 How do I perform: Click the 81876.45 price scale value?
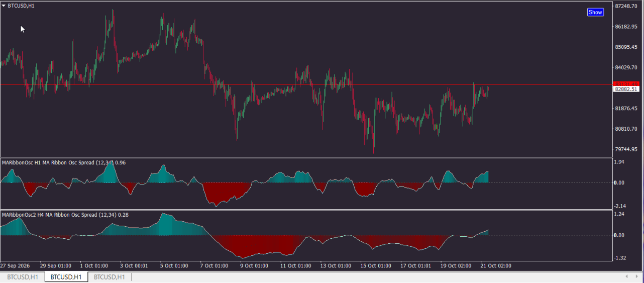pyautogui.click(x=626, y=109)
